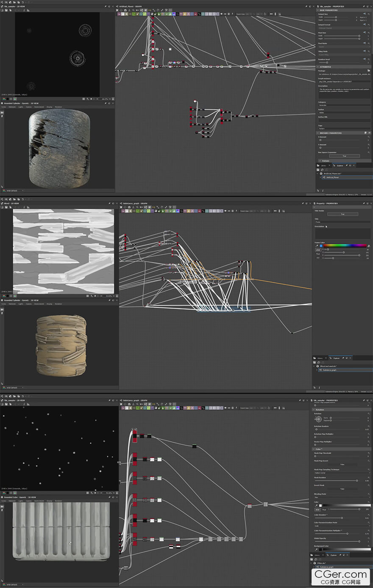
Task: Toggle the Invert Mask False switch
Action: click(342, 489)
